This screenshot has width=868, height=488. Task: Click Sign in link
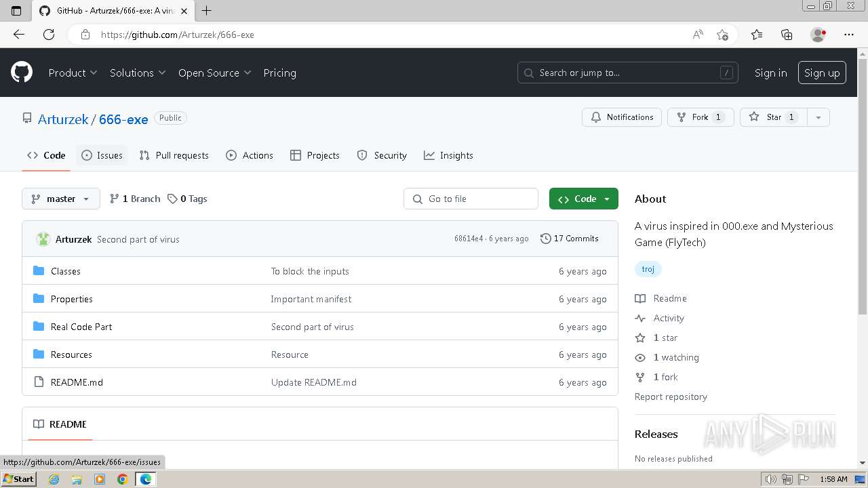click(x=770, y=73)
